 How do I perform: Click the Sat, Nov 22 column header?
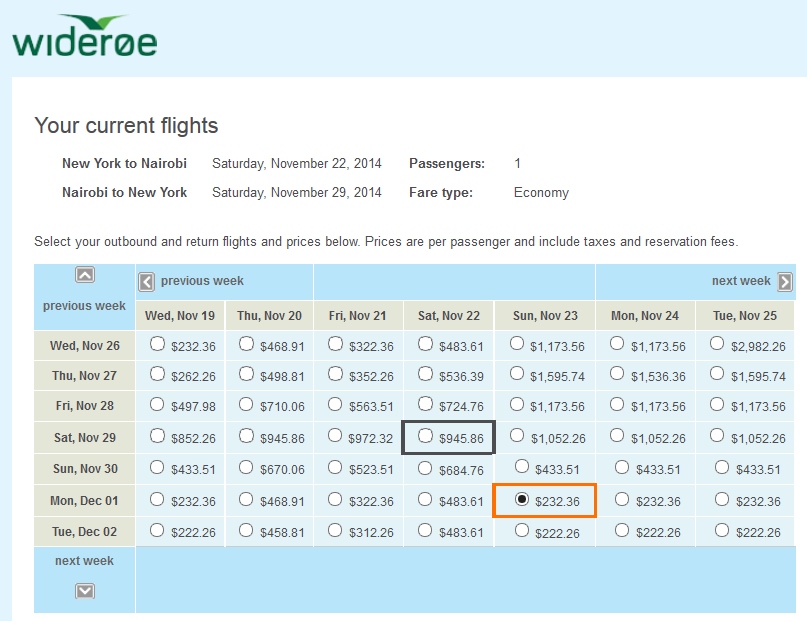(449, 316)
